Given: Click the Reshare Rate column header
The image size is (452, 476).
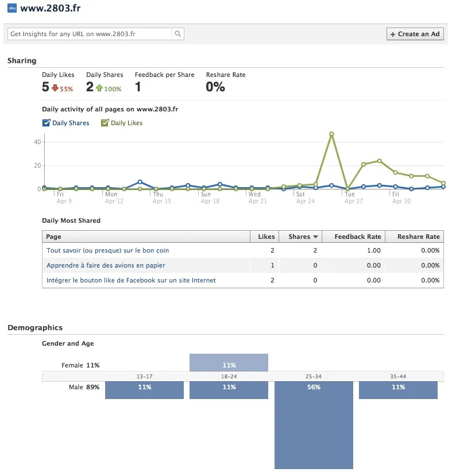Looking at the screenshot, I should pyautogui.click(x=414, y=237).
